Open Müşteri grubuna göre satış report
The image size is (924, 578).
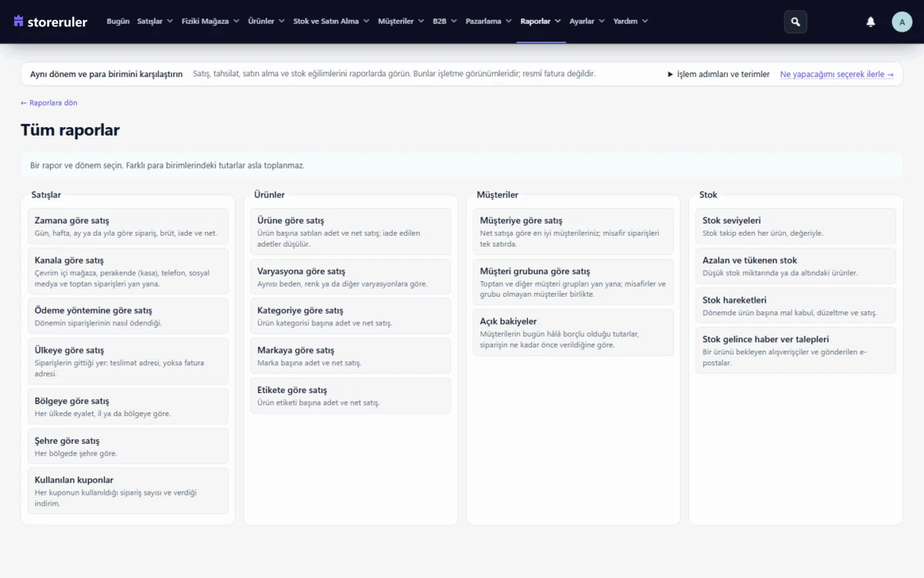click(573, 282)
